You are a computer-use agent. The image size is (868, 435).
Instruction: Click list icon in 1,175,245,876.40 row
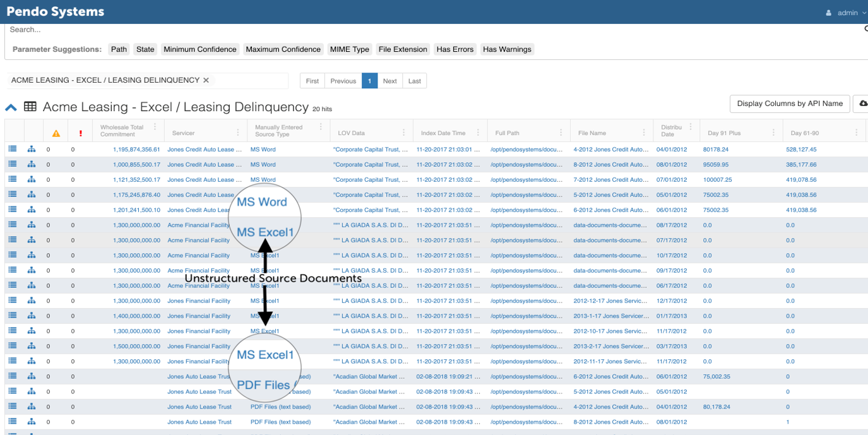12,194
